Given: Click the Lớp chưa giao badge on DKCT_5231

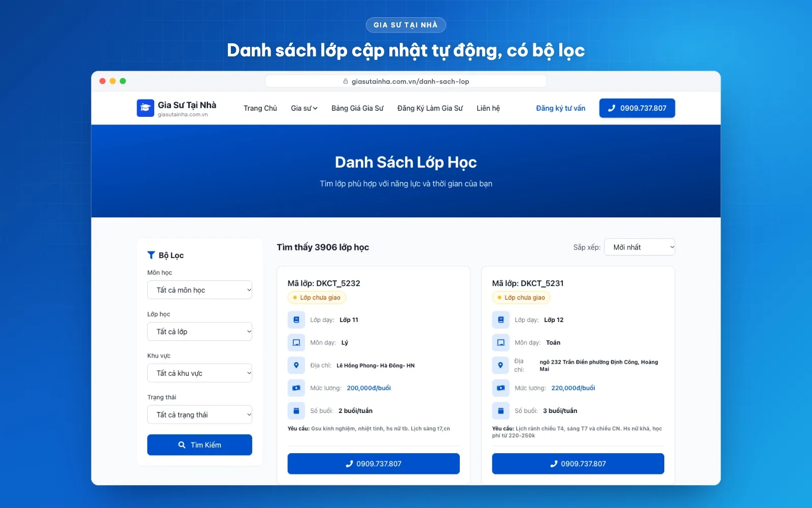Looking at the screenshot, I should tap(521, 298).
